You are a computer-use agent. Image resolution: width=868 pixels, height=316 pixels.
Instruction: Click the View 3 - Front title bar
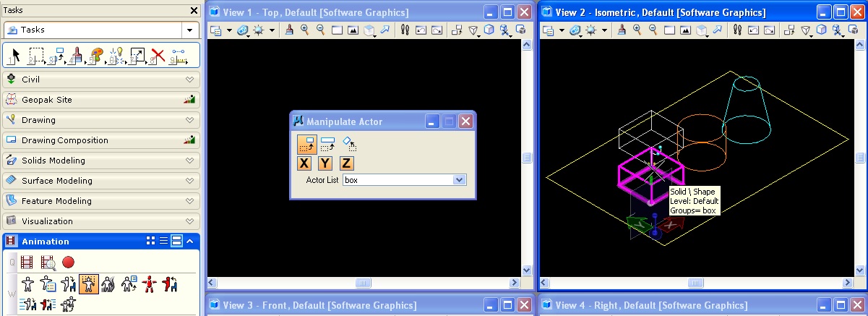(371, 305)
